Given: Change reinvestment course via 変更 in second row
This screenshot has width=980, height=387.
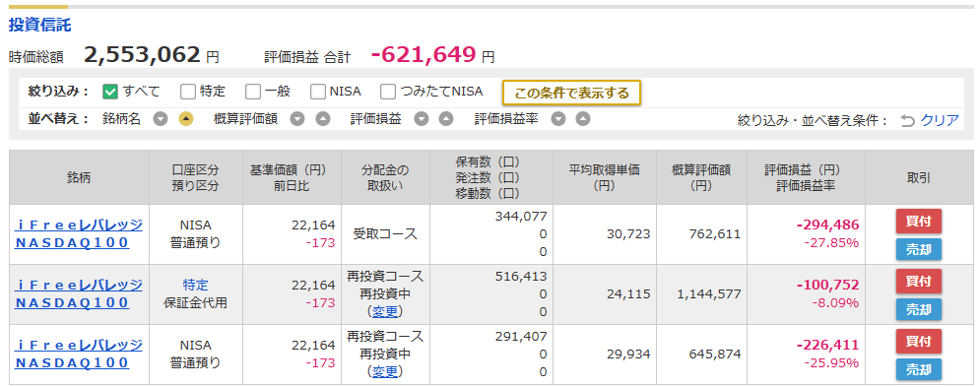Looking at the screenshot, I should (386, 311).
